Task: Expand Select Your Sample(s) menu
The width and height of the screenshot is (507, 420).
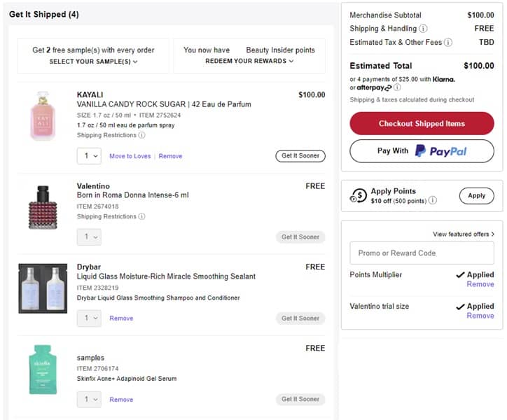Action: [93, 62]
